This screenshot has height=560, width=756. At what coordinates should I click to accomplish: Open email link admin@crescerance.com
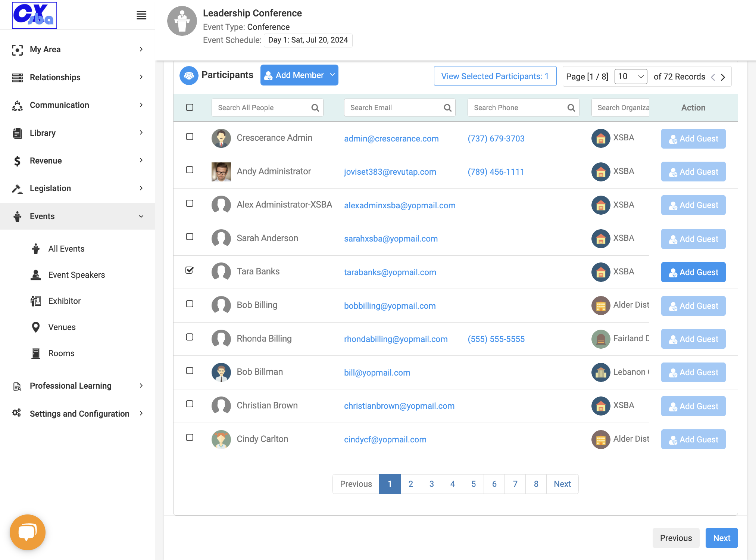391,139
